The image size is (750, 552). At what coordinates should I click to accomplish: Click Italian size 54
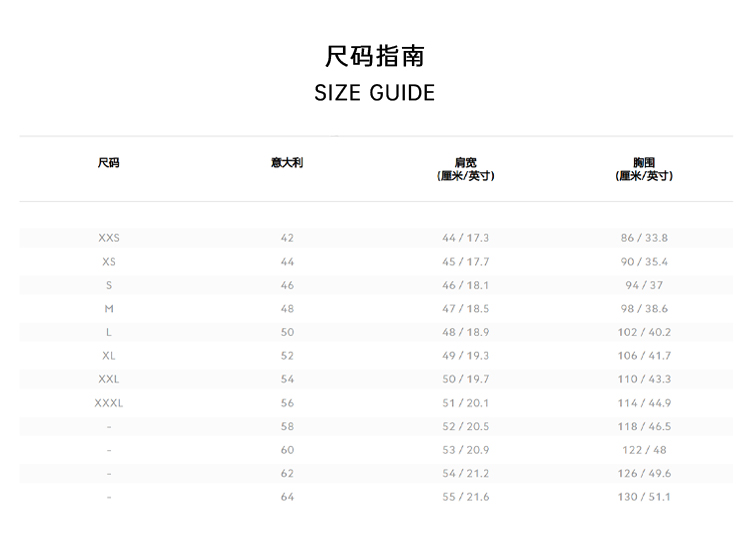[x=287, y=379]
